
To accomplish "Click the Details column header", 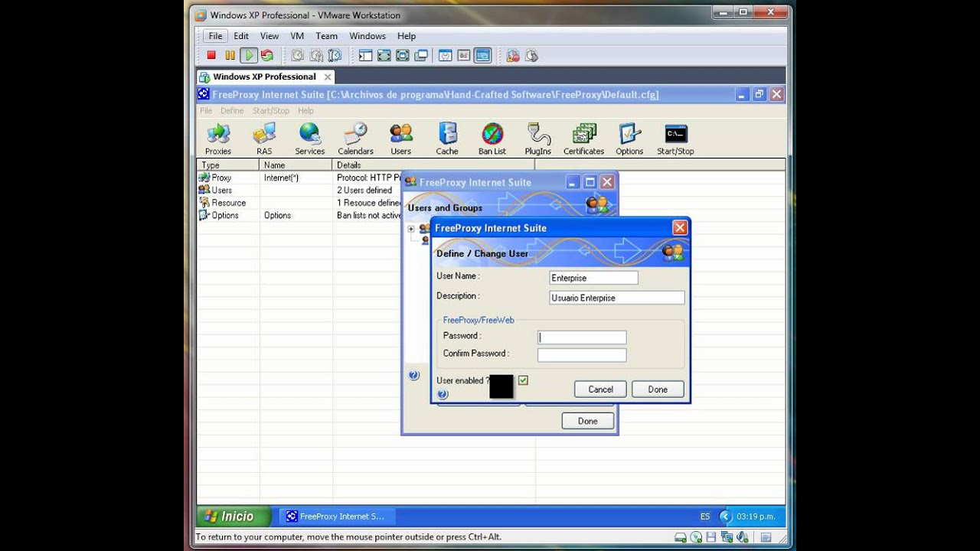I will pyautogui.click(x=434, y=165).
